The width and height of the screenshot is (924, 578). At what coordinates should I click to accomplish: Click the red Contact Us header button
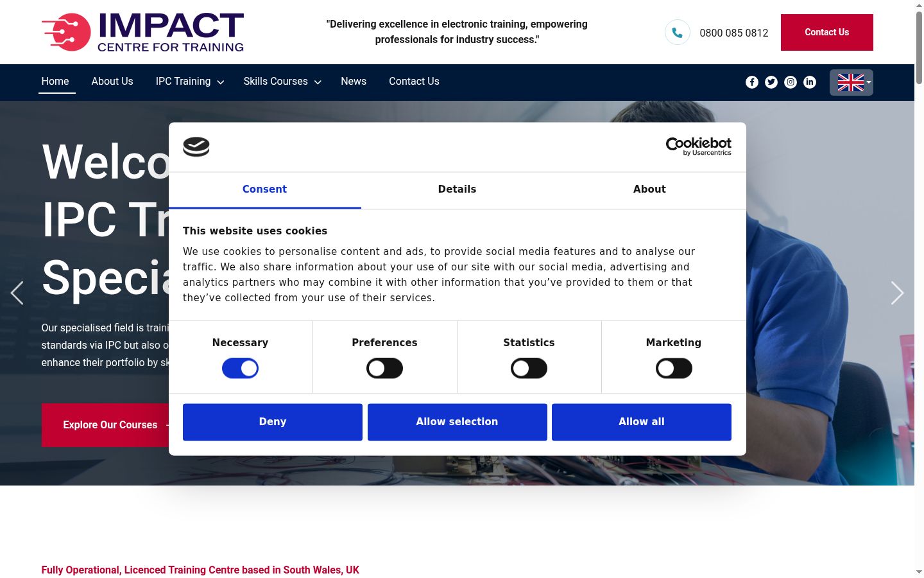(x=826, y=32)
